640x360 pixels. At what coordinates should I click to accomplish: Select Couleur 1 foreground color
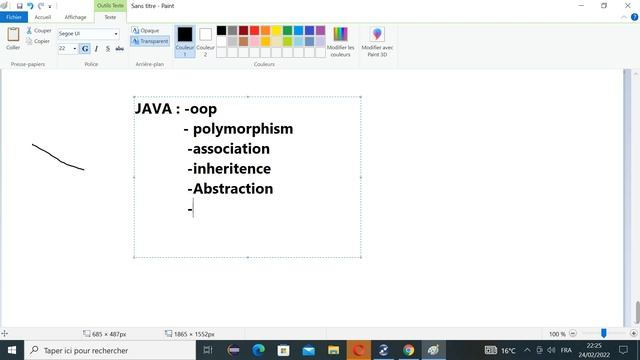point(185,41)
